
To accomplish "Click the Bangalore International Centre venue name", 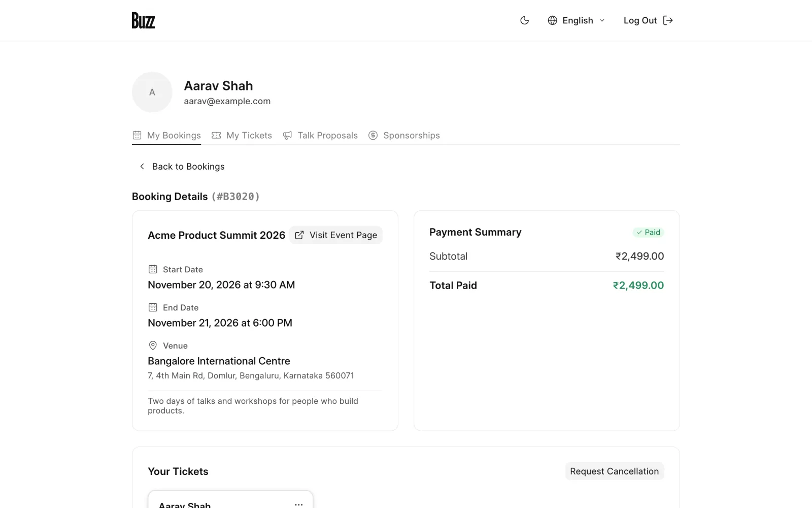I will [219, 361].
